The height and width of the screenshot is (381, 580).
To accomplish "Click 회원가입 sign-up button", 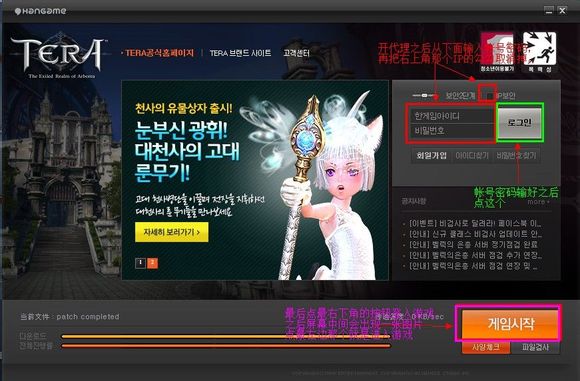I will [431, 155].
